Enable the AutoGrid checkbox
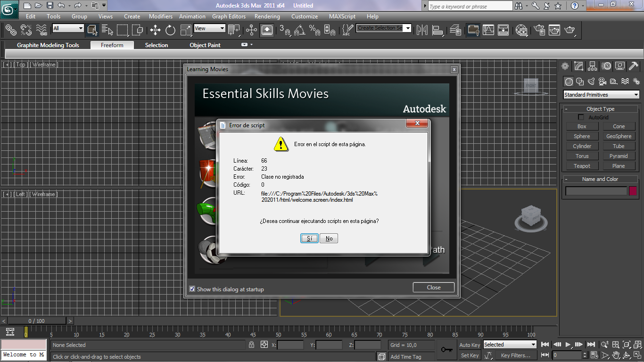 (x=581, y=117)
